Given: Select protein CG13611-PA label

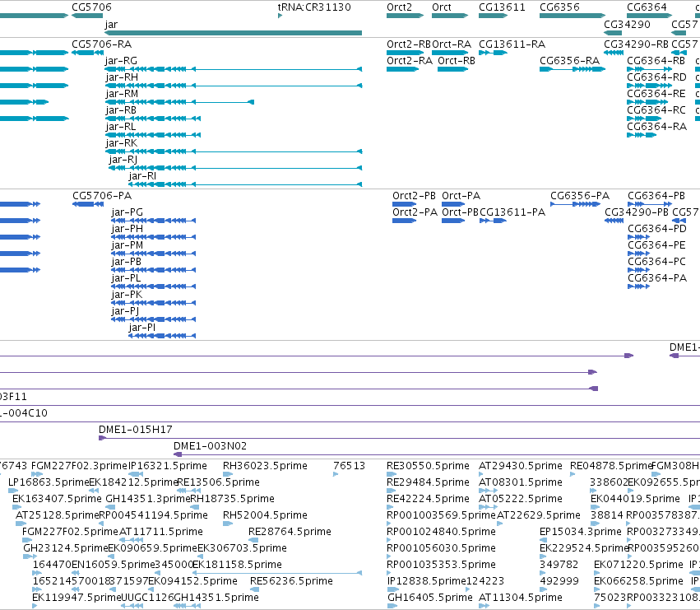Looking at the screenshot, I should pyautogui.click(x=512, y=212).
